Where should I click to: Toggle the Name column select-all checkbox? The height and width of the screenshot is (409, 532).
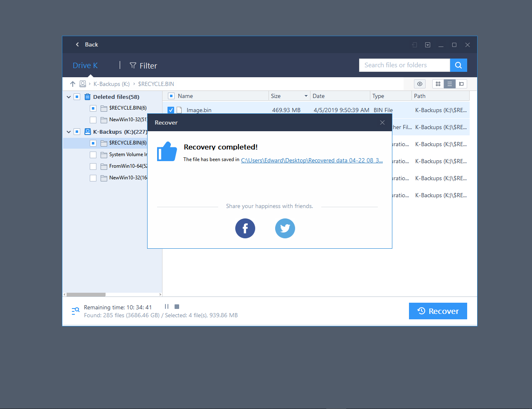[171, 96]
